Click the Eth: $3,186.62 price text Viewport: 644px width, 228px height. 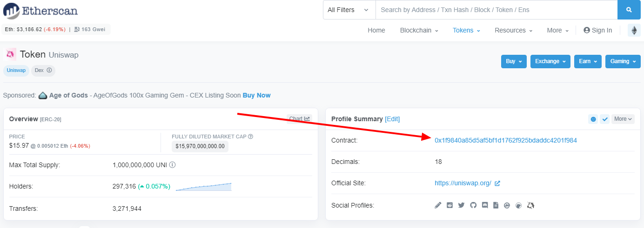pos(23,29)
